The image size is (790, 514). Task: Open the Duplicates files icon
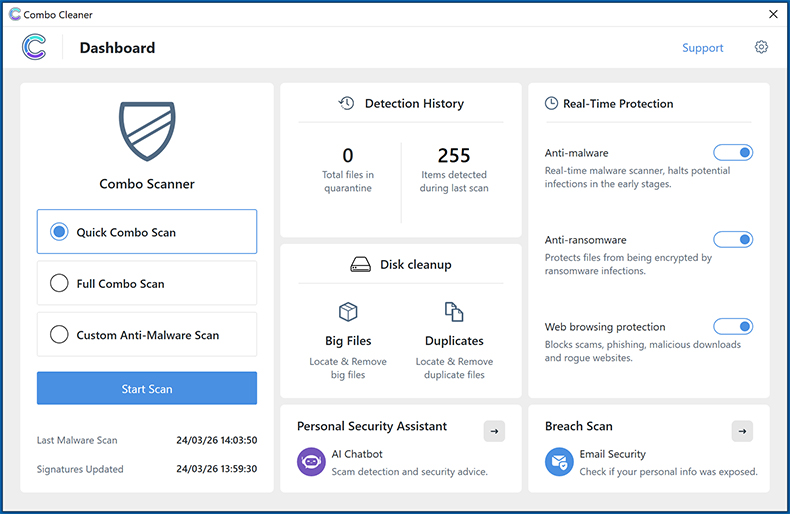click(454, 312)
